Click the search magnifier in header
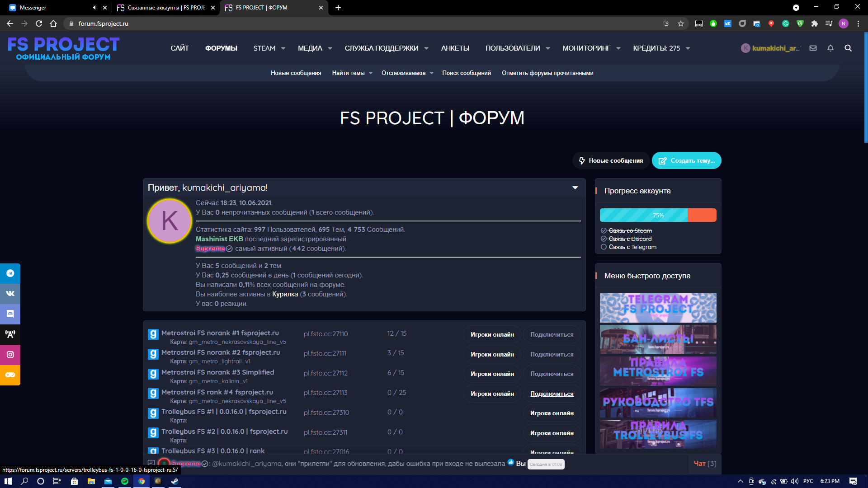The height and width of the screenshot is (488, 868). (x=848, y=48)
